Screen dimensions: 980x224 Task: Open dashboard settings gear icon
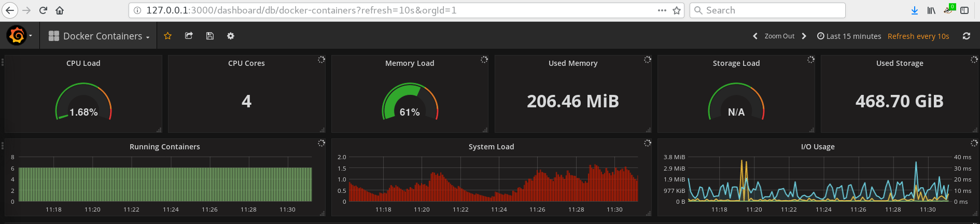point(231,36)
